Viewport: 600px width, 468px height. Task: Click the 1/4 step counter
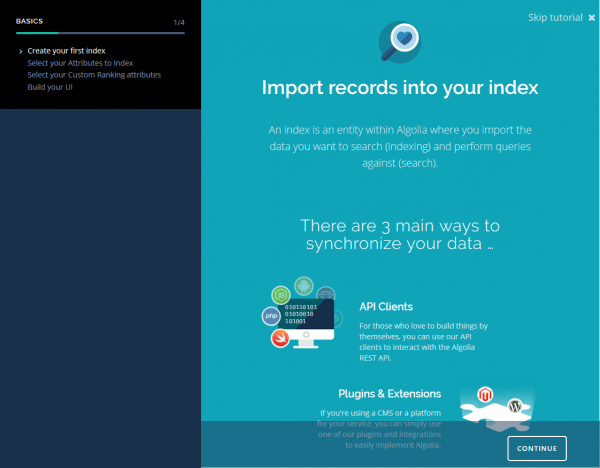coord(179,23)
